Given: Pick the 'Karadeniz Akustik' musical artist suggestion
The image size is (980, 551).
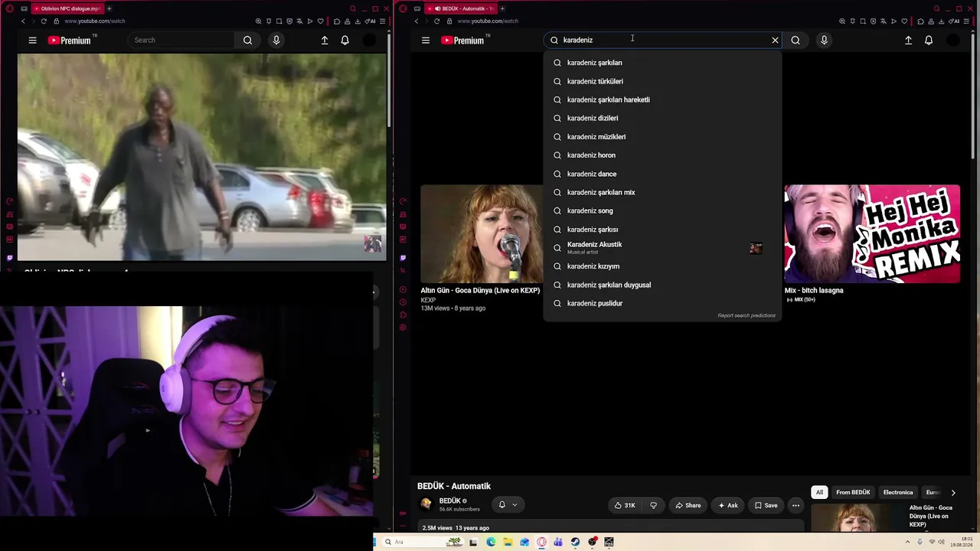Looking at the screenshot, I should pyautogui.click(x=663, y=248).
